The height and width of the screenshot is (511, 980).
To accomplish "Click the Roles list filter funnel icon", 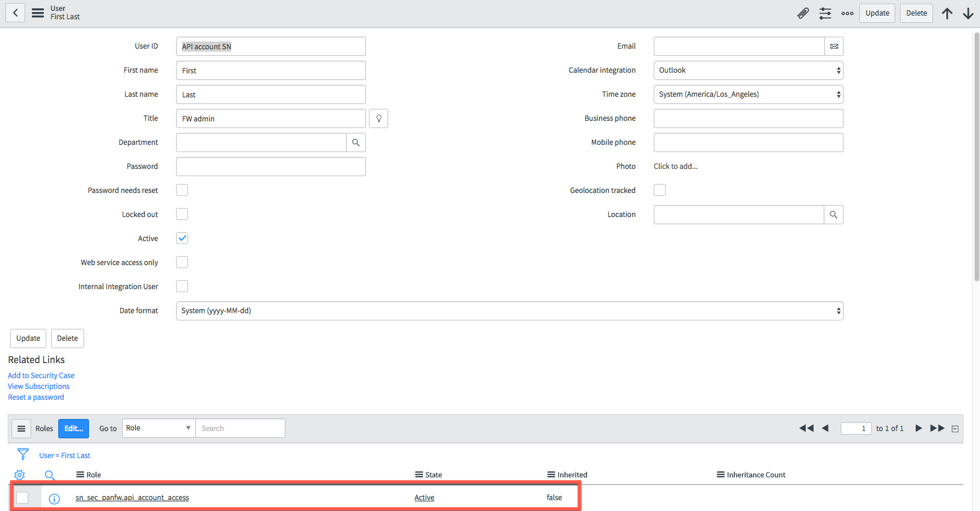I will coord(23,454).
